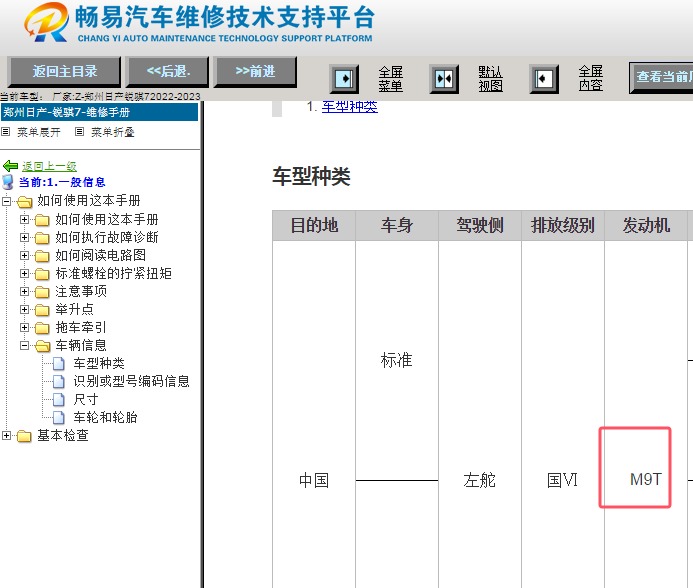Screen dimensions: 693x588
Task: Open the 尺寸 tree page
Action: 86,400
